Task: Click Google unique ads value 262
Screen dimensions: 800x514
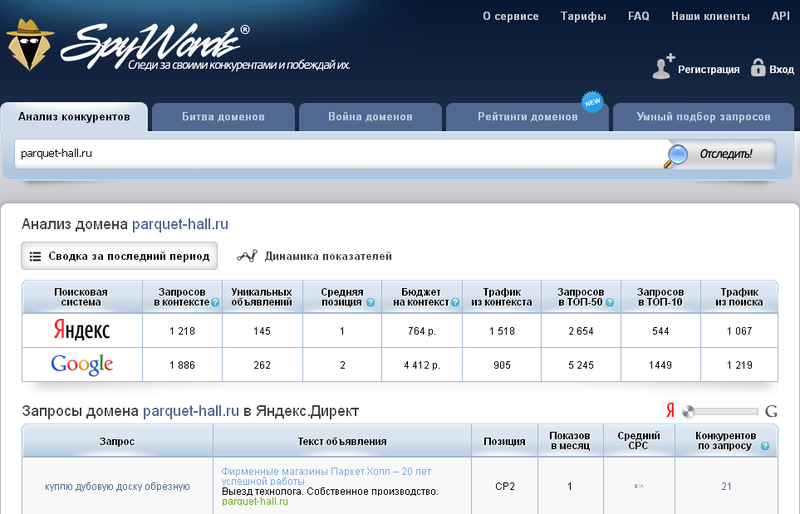Action: [x=262, y=365]
